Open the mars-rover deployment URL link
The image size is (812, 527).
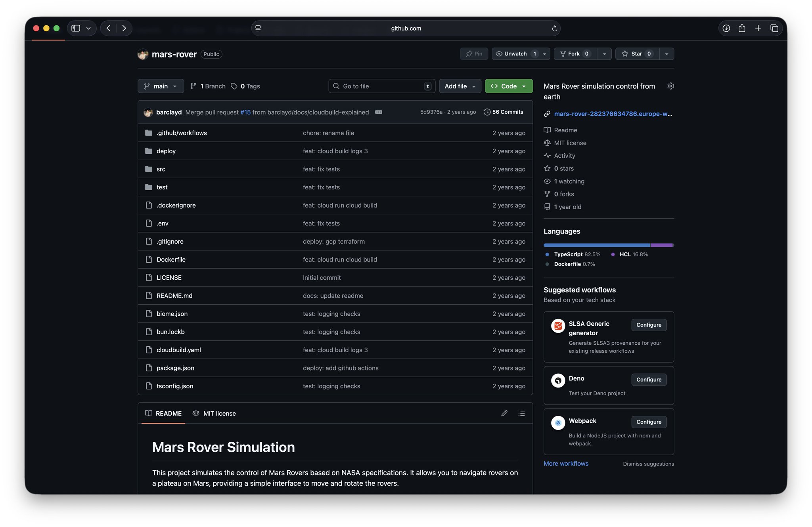(x=613, y=114)
